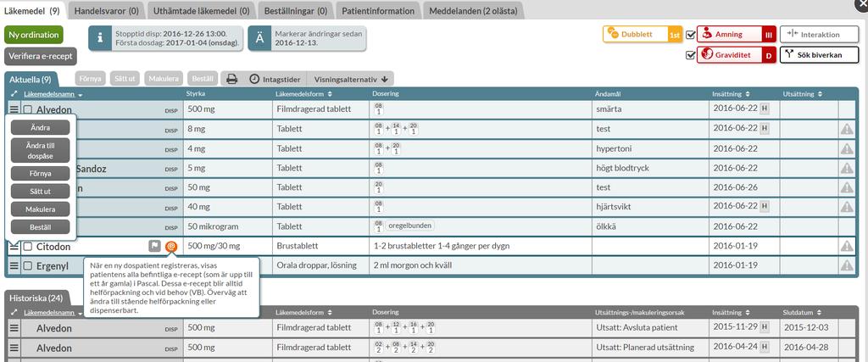Click the warning triangle in the 50 mg row
This screenshot has height=362, width=868.
(847, 187)
